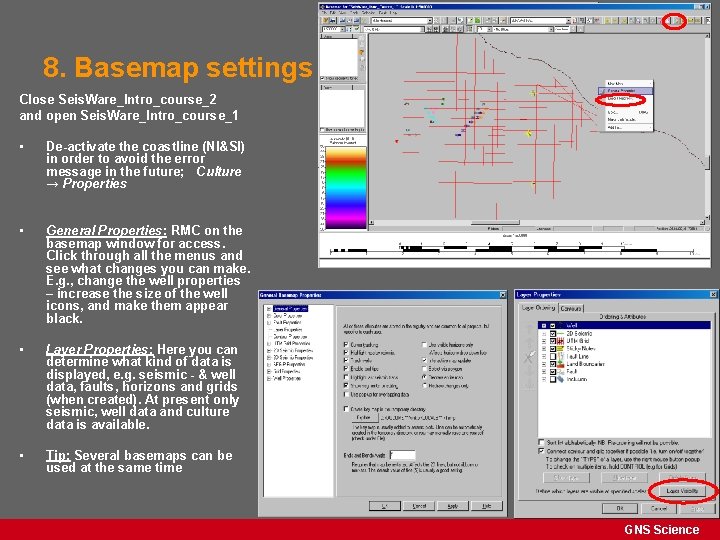The image size is (720, 540).
Task: Click the 2D Seismic green line icon
Action: pos(561,333)
